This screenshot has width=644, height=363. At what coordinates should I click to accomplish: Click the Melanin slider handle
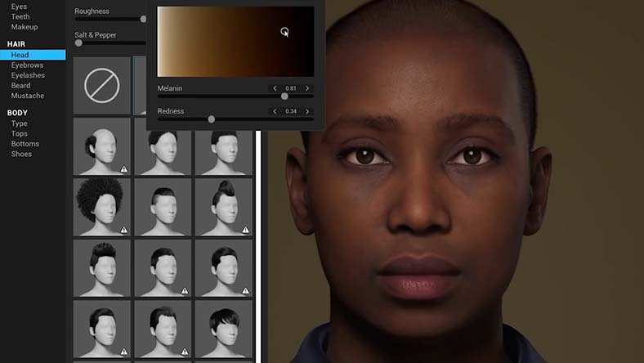click(x=284, y=96)
